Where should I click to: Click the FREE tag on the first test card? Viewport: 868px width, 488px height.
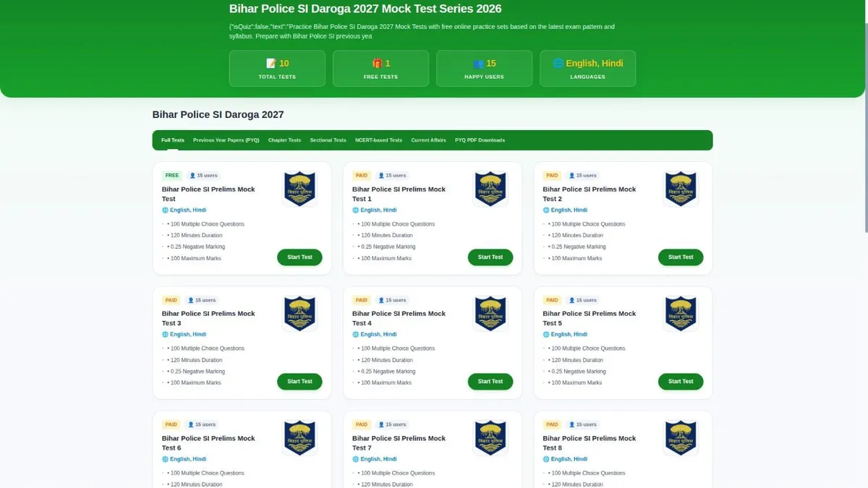[171, 176]
